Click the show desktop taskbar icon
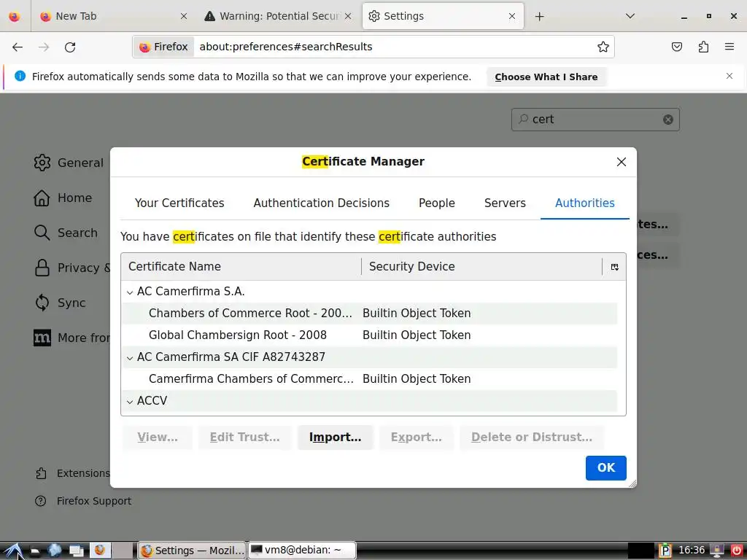The image size is (747, 560). (x=76, y=551)
